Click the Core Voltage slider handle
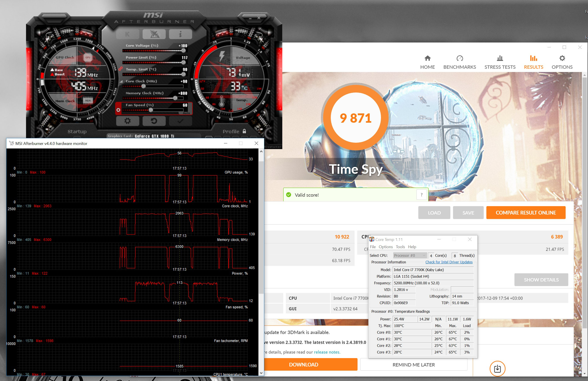588x381 pixels. [x=183, y=51]
